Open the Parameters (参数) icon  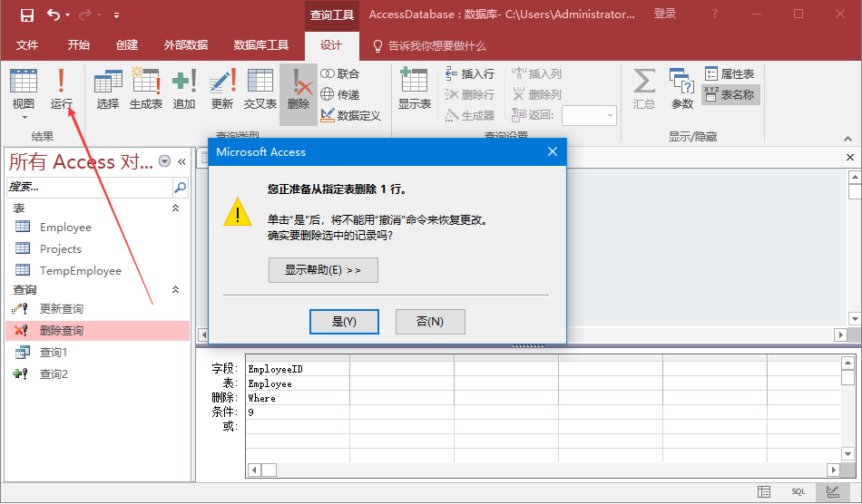[x=681, y=89]
